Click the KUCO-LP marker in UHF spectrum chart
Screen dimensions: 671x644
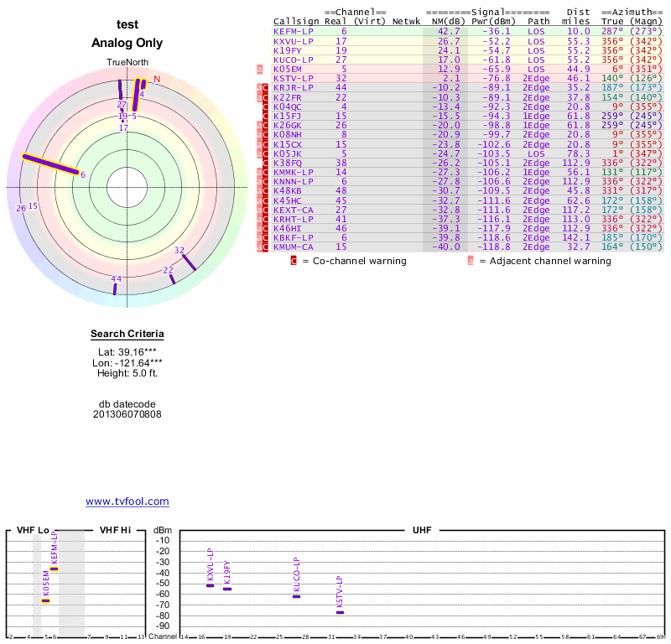296,596
